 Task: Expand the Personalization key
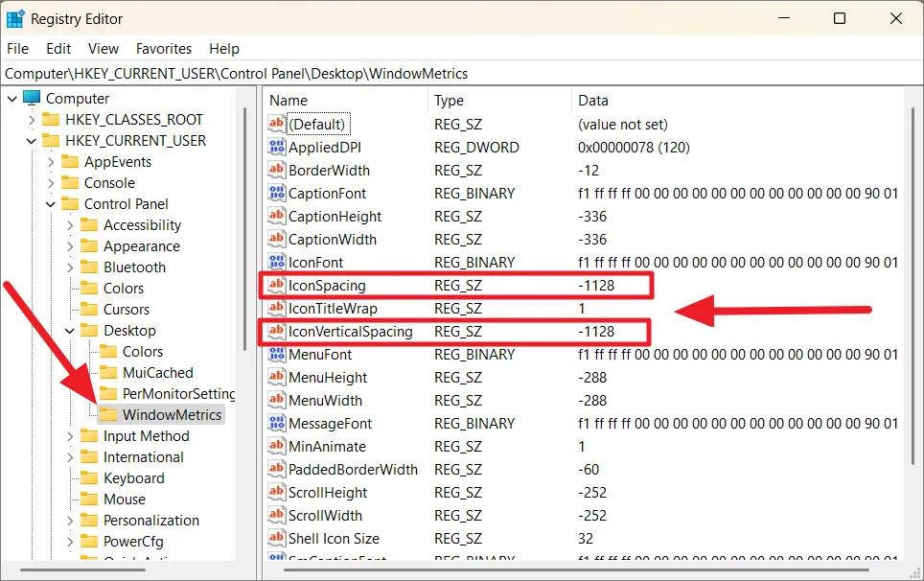70,521
